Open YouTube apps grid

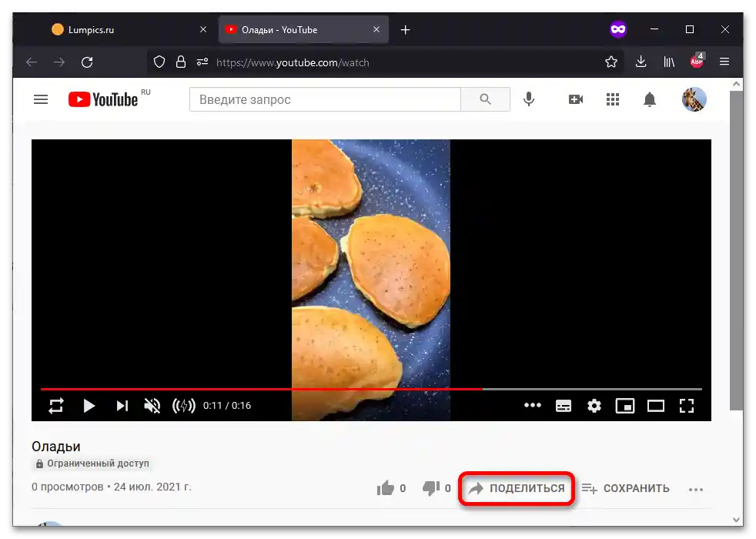point(613,99)
